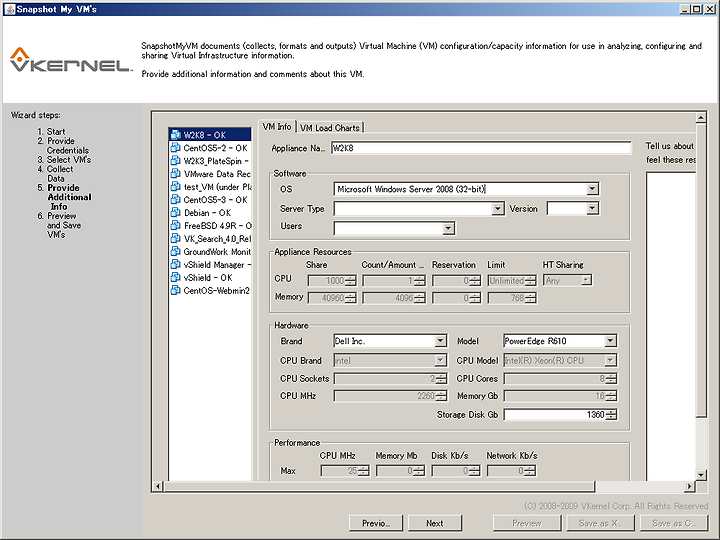This screenshot has width=720, height=540.
Task: Click wizard step "6. Preview and Save VM's"
Action: 59,225
